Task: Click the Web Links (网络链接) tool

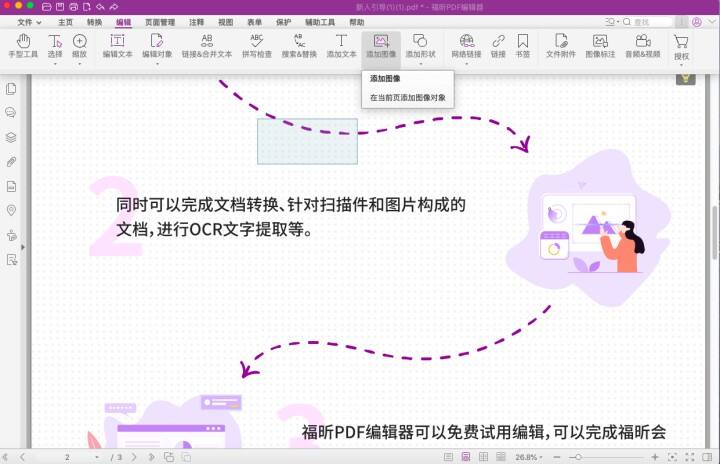Action: 466,45
